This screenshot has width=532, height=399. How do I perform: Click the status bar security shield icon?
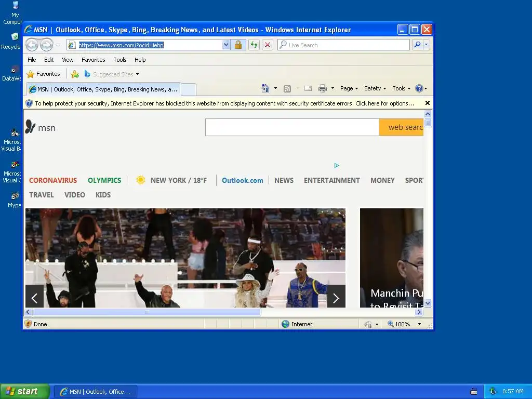pos(29,324)
